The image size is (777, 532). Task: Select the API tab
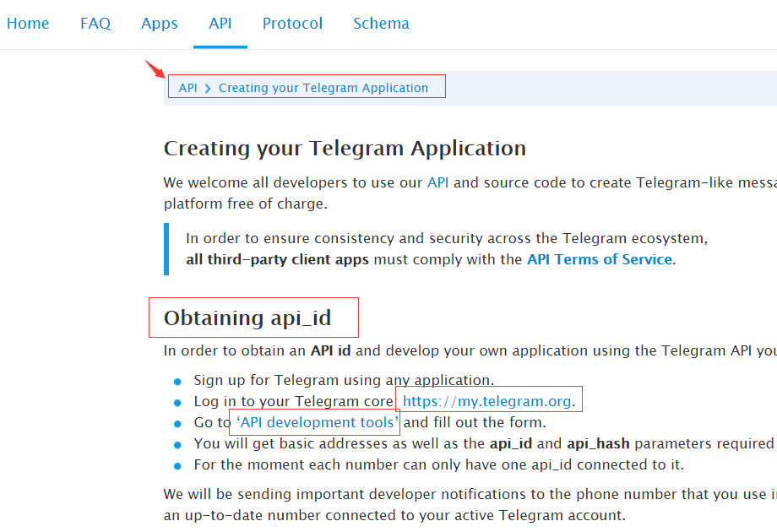click(220, 24)
